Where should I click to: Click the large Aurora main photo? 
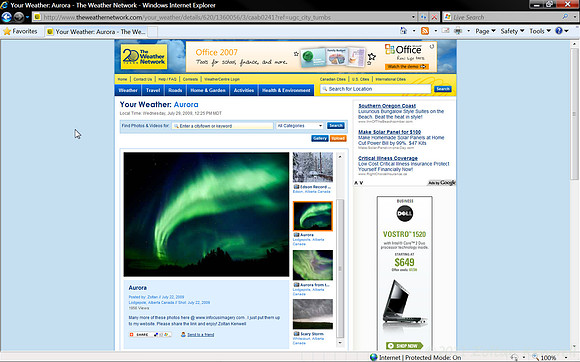pyautogui.click(x=206, y=214)
